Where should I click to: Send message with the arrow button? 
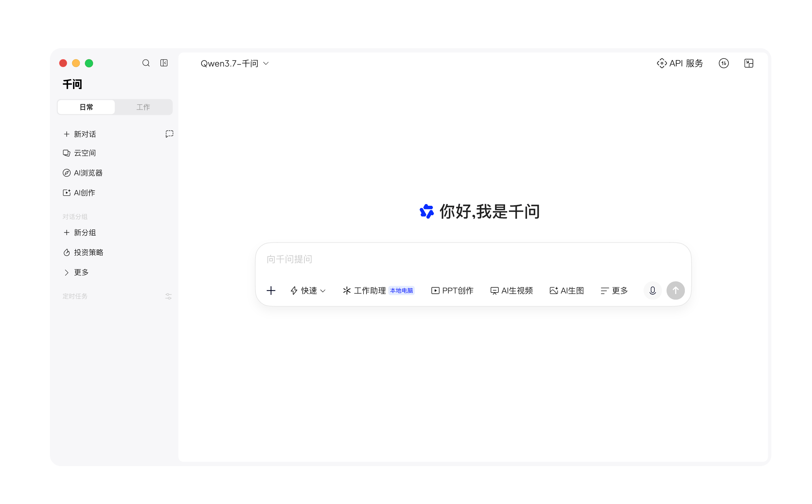pos(675,291)
